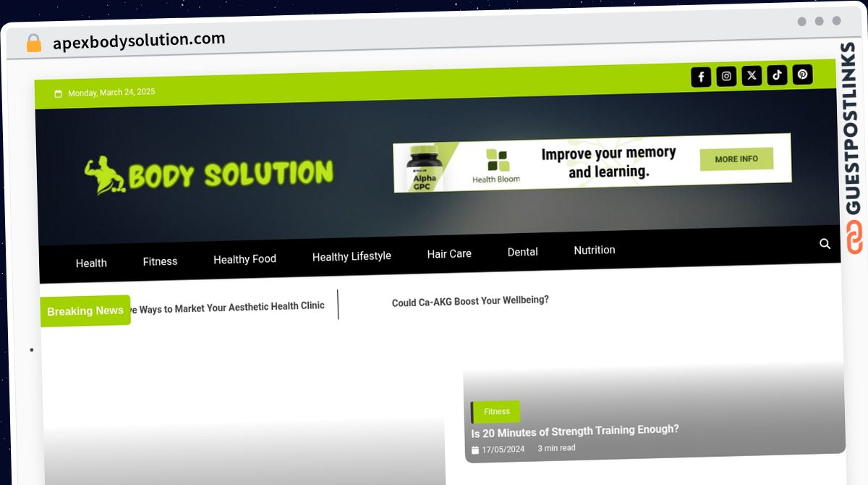Click the 17/05/2024 post date
This screenshot has height=485, width=868.
click(x=503, y=450)
